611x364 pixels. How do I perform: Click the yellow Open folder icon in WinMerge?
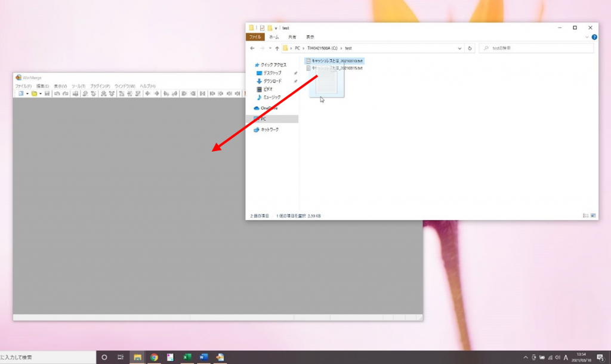click(x=34, y=94)
